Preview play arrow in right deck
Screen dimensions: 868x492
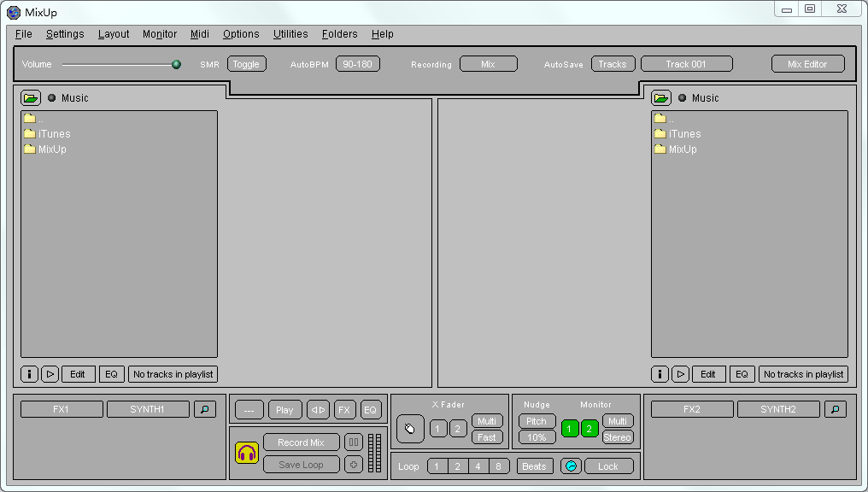[680, 374]
